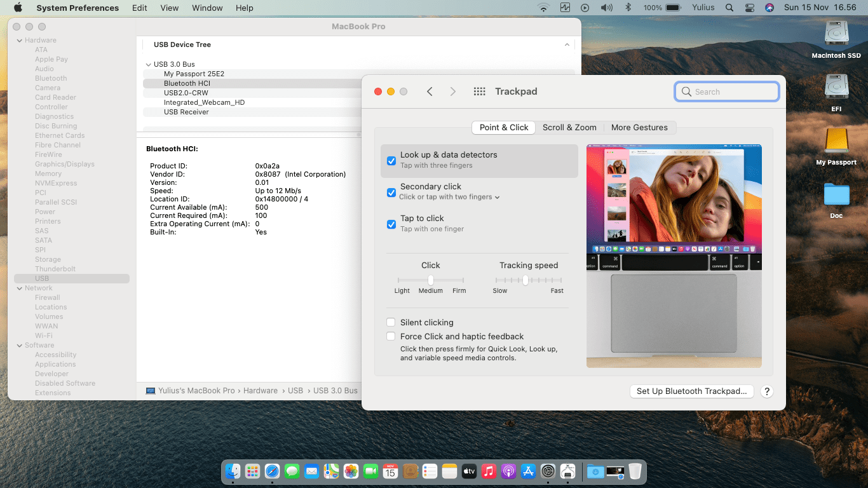Enable the Silent clicking checkbox
This screenshot has height=488, width=868.
(x=391, y=323)
